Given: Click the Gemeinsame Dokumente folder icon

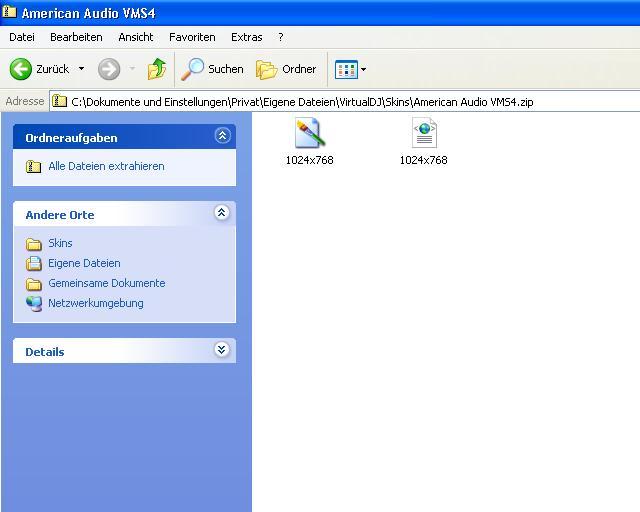Looking at the screenshot, I should (34, 284).
